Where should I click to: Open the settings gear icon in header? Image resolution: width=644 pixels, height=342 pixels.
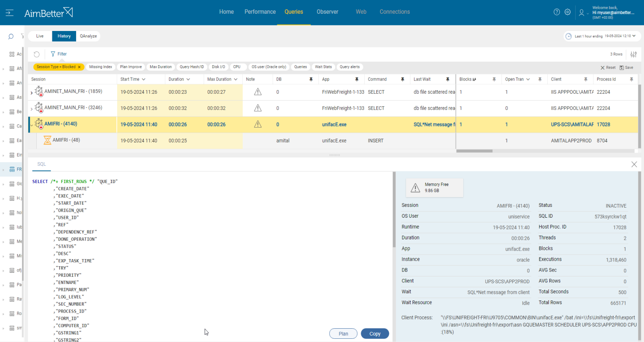coord(568,12)
